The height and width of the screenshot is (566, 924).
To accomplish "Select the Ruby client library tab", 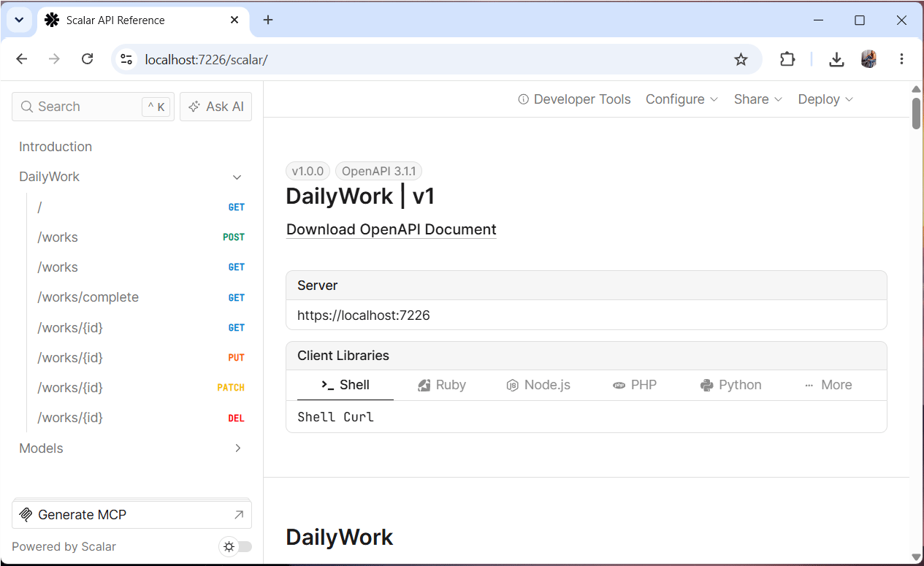I will tap(442, 385).
